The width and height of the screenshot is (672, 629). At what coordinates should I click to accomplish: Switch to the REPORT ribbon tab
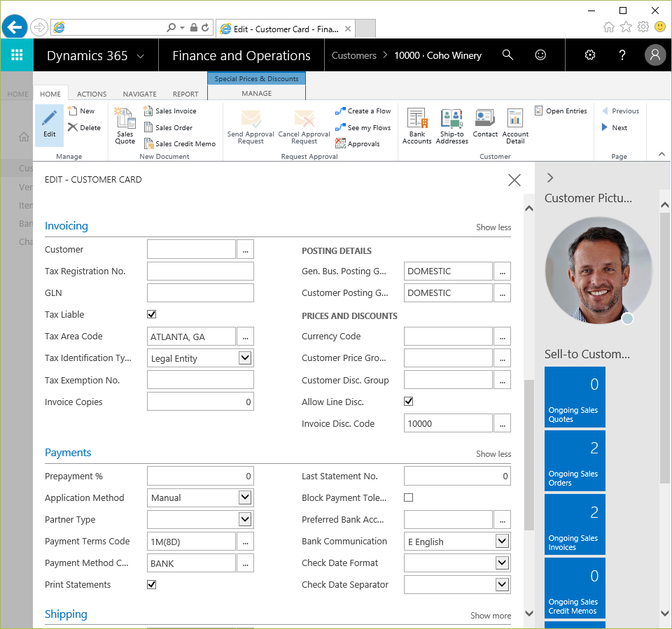point(185,94)
